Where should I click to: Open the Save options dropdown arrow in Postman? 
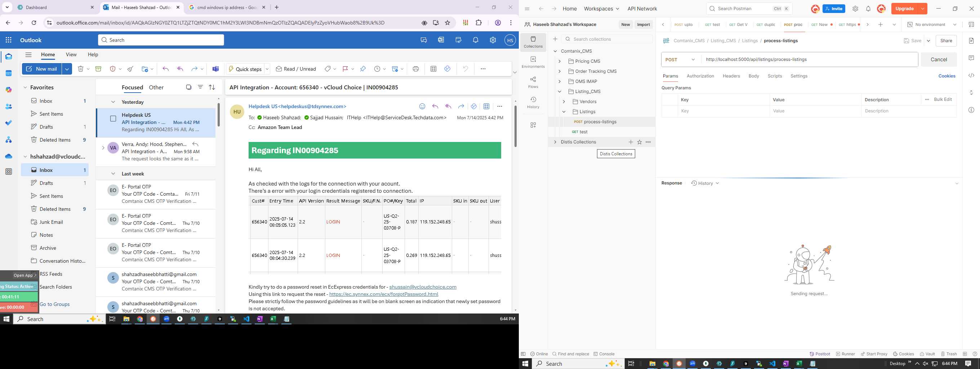928,41
